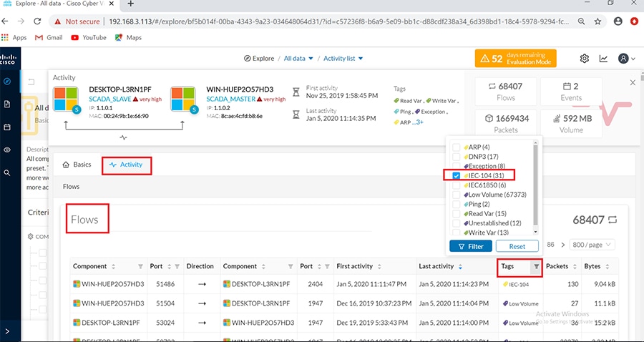
Task: Check the Unestablished (12) tag checkbox
Action: pyautogui.click(x=457, y=223)
